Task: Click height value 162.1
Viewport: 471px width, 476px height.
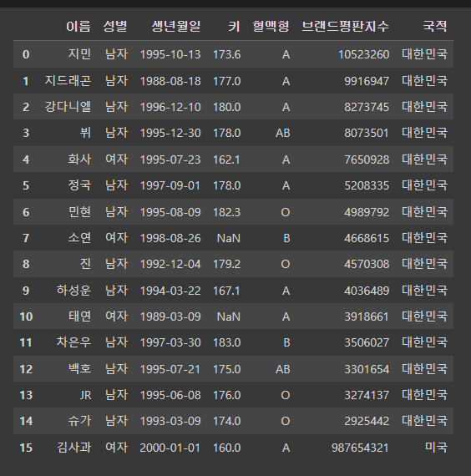Action: click(x=227, y=160)
